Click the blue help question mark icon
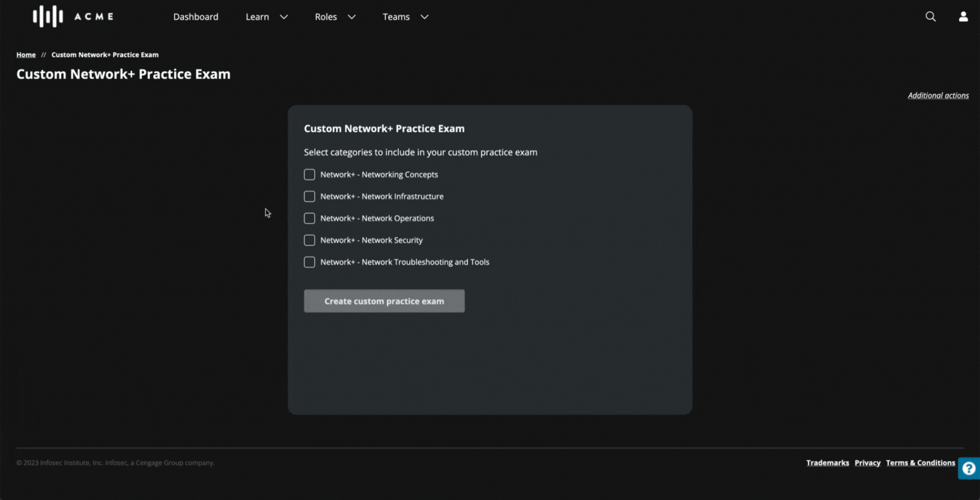Viewport: 980px width, 500px height. click(x=969, y=468)
